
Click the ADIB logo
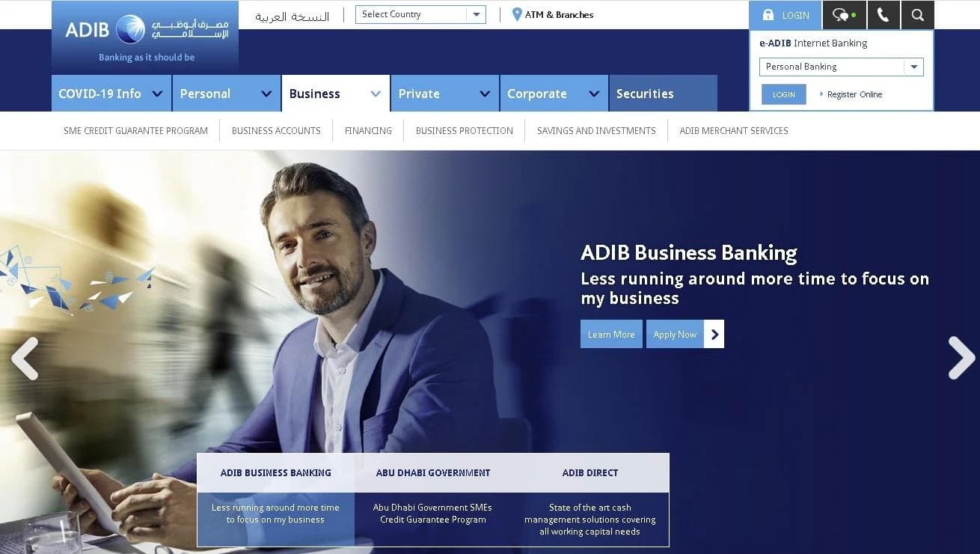tap(145, 36)
